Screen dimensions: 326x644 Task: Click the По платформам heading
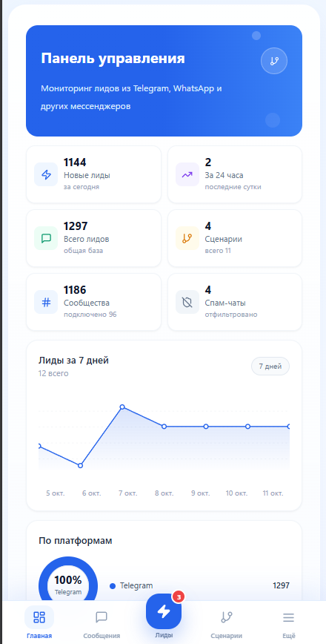[76, 541]
